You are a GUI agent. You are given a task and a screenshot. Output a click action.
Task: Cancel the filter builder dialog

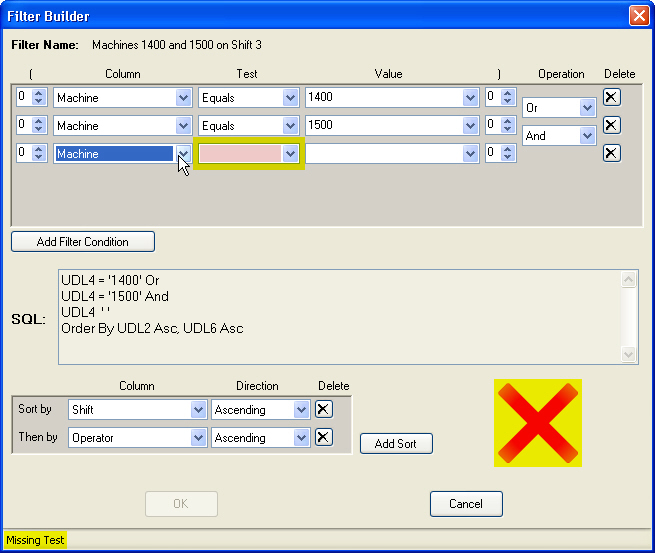click(466, 504)
